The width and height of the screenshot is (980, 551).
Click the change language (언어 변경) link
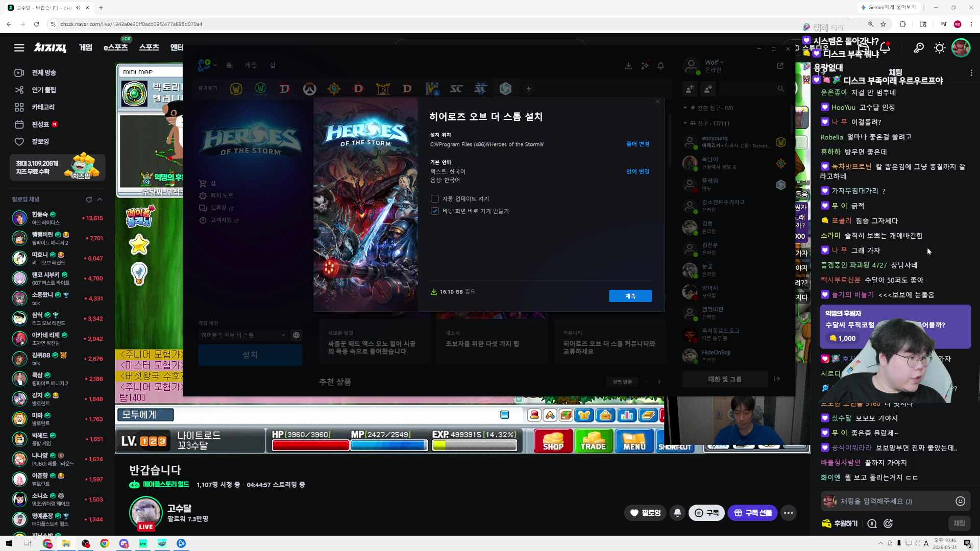pos(638,172)
